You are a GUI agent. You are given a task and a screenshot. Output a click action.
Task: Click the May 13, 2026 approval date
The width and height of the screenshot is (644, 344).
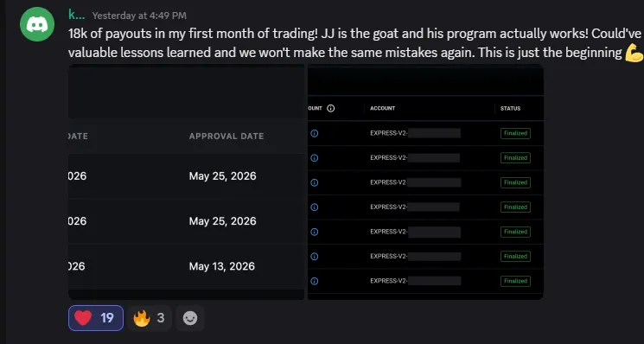[x=222, y=266]
